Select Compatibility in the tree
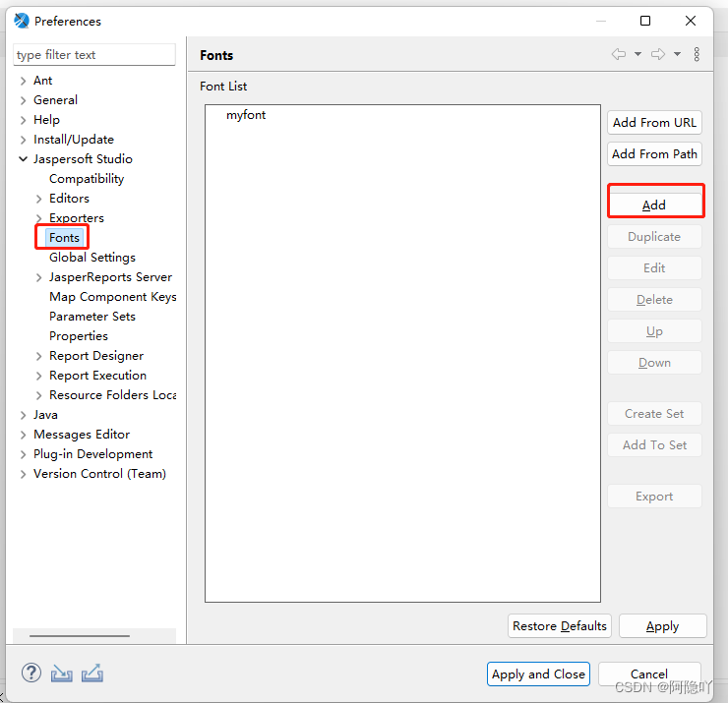Image resolution: width=728 pixels, height=703 pixels. click(87, 179)
